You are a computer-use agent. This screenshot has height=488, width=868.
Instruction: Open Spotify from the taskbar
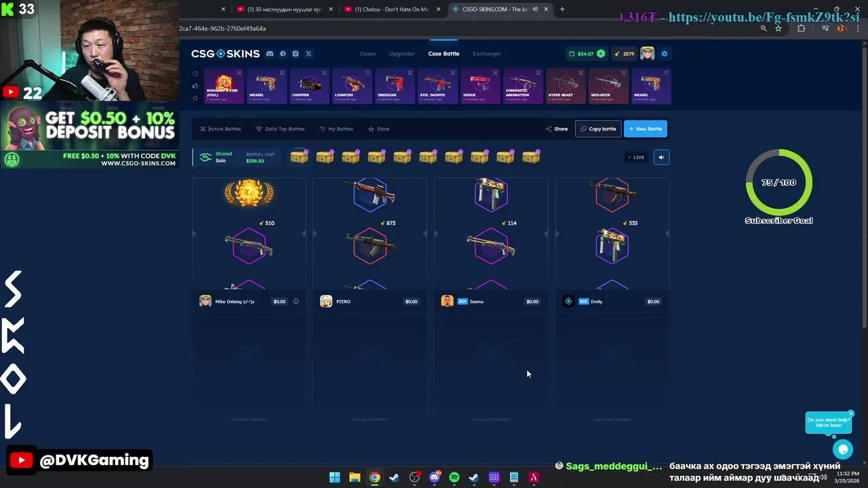pyautogui.click(x=454, y=477)
